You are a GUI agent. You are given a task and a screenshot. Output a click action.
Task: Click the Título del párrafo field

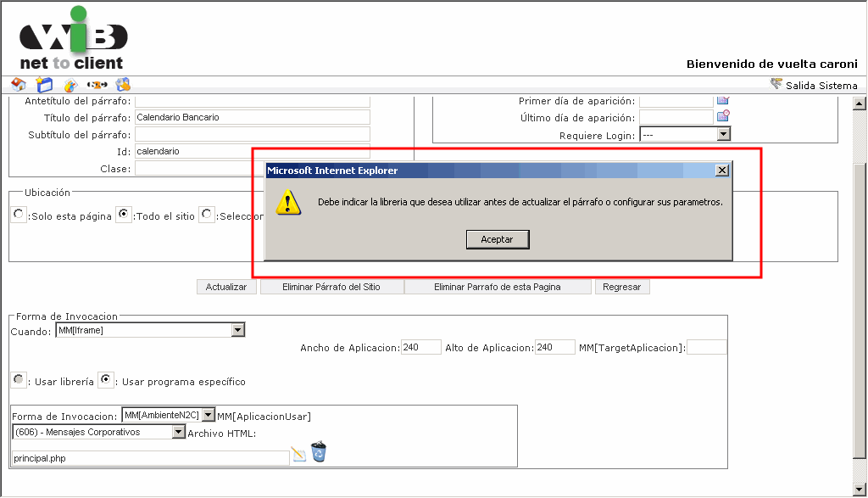pyautogui.click(x=253, y=117)
